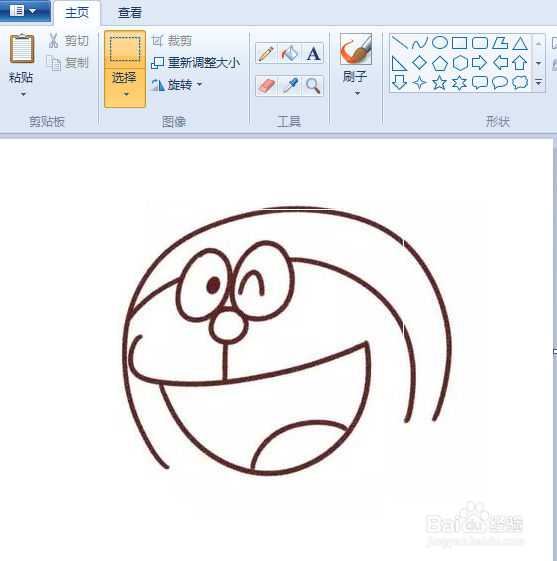Click the 刷子 brush icon
This screenshot has width=557, height=561.
pos(356,49)
